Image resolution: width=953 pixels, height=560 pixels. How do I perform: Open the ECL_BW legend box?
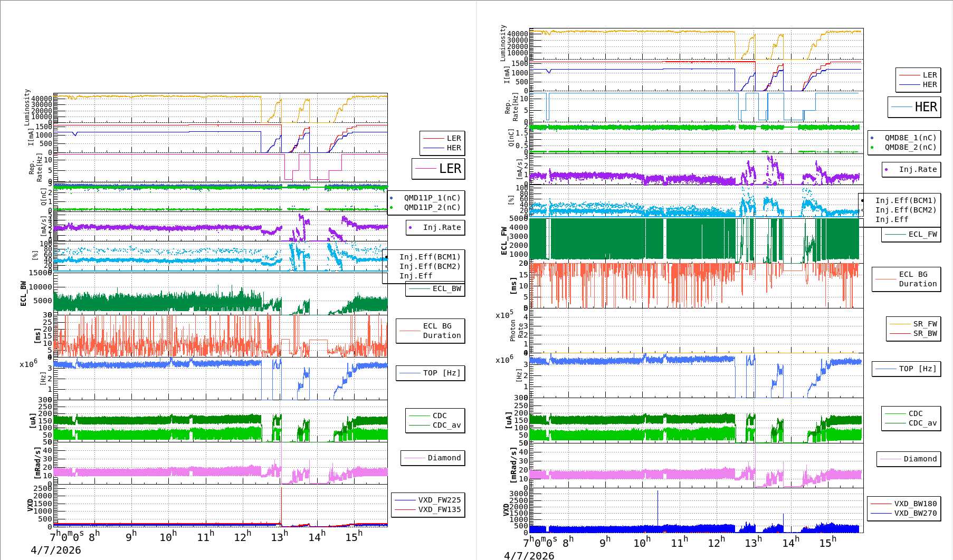tap(435, 289)
